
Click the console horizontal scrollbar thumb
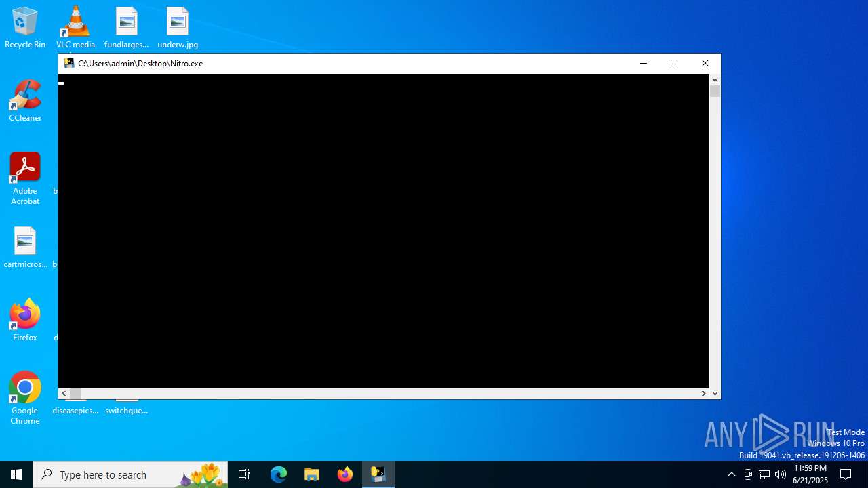(x=75, y=393)
